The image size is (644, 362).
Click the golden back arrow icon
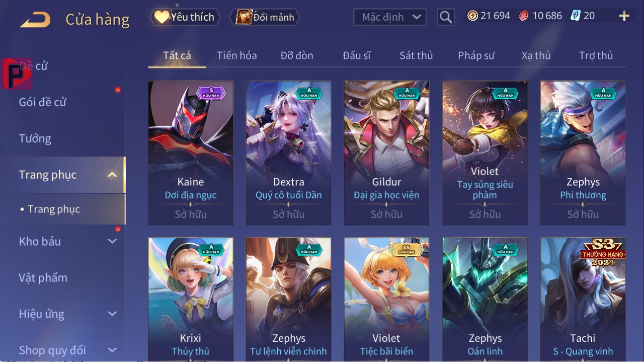point(35,20)
